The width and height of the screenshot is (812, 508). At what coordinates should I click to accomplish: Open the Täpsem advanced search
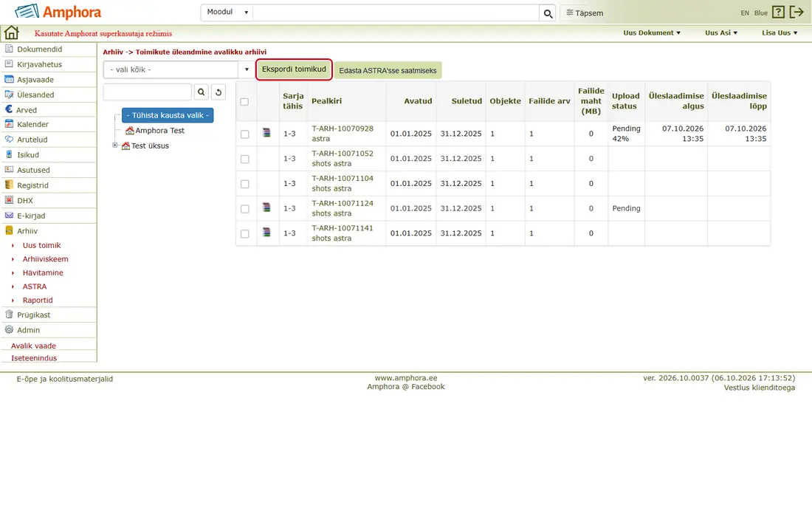(585, 13)
